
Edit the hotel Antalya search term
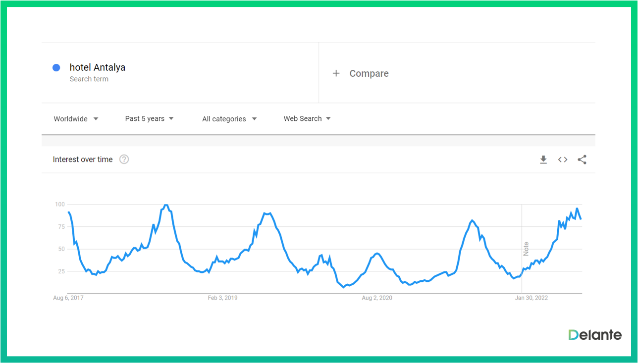pos(98,68)
